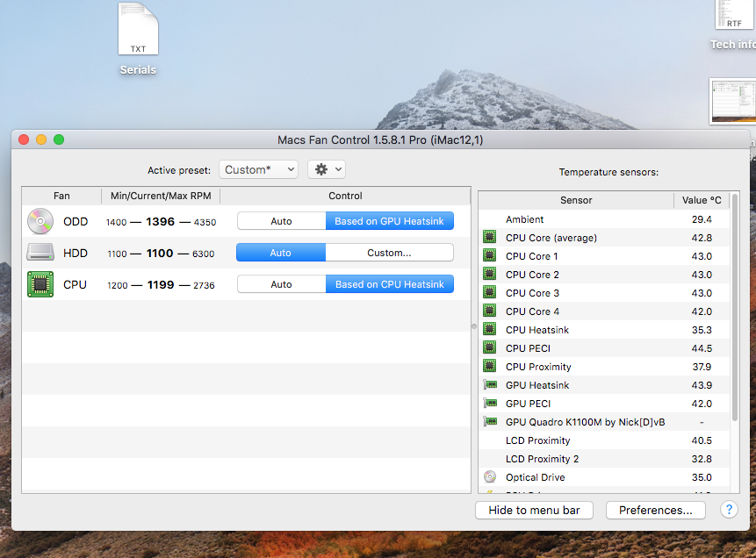Screen dimensions: 756x558
Task: Open the help question mark button
Action: (x=729, y=510)
